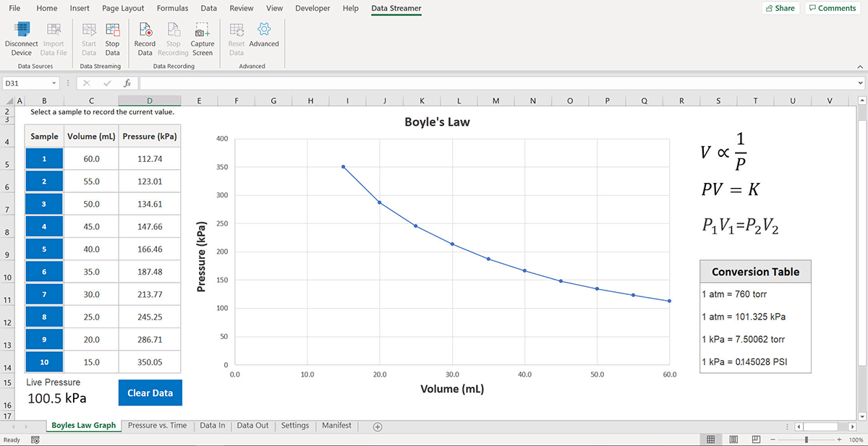Open the Review ribbon tab

[x=242, y=9]
